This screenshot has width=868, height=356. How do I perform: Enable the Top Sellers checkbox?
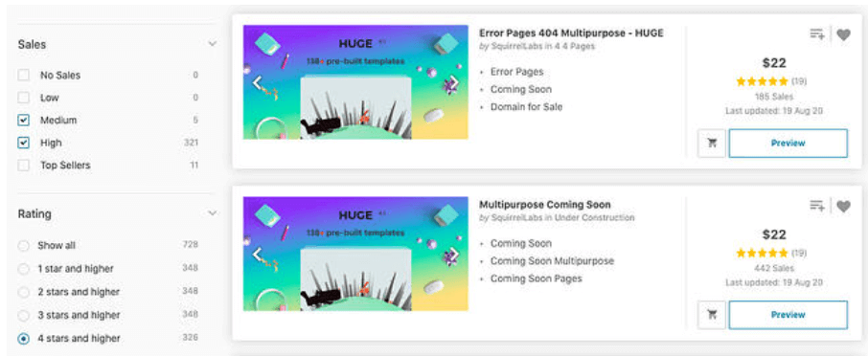[23, 166]
